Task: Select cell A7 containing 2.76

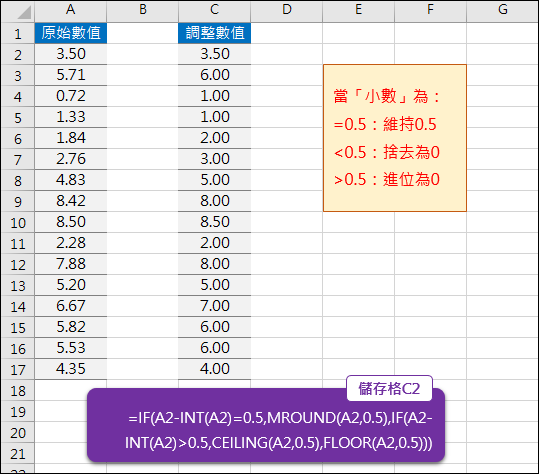Action: coord(70,159)
